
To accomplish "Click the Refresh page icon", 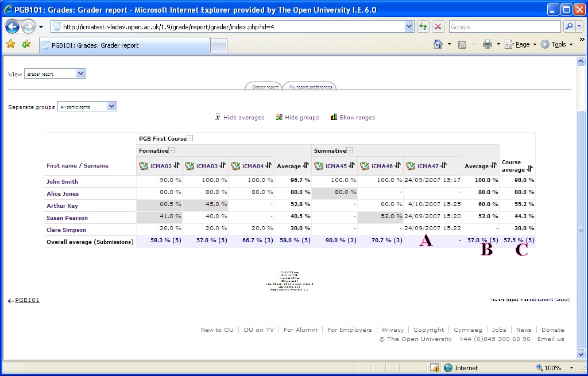I will pos(423,26).
